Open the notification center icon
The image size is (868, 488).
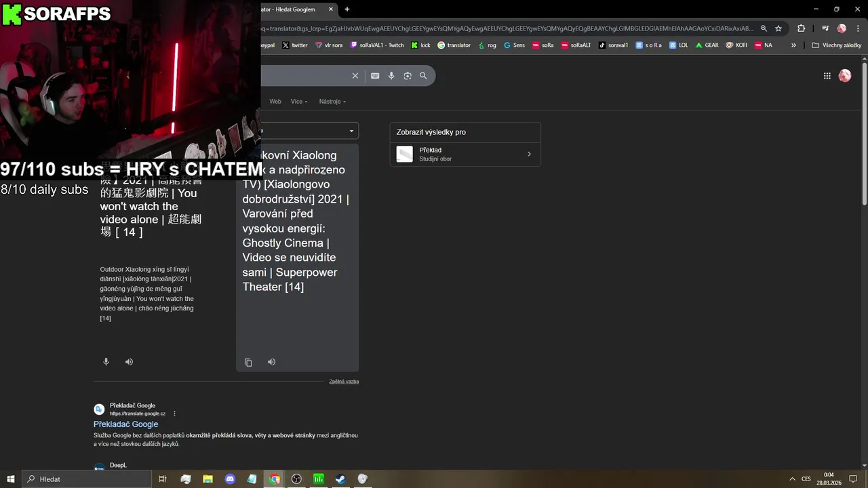pyautogui.click(x=852, y=479)
